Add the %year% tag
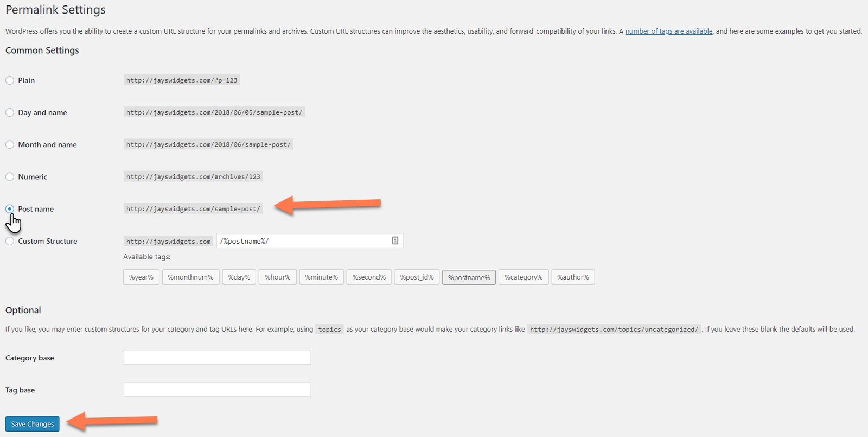Viewport: 868px width, 437px height. click(x=141, y=277)
